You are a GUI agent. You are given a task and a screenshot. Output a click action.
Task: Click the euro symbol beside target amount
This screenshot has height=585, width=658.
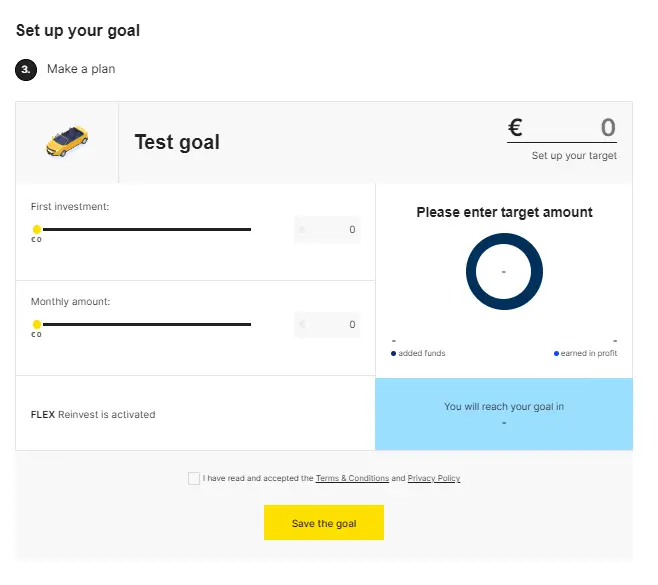pyautogui.click(x=515, y=127)
